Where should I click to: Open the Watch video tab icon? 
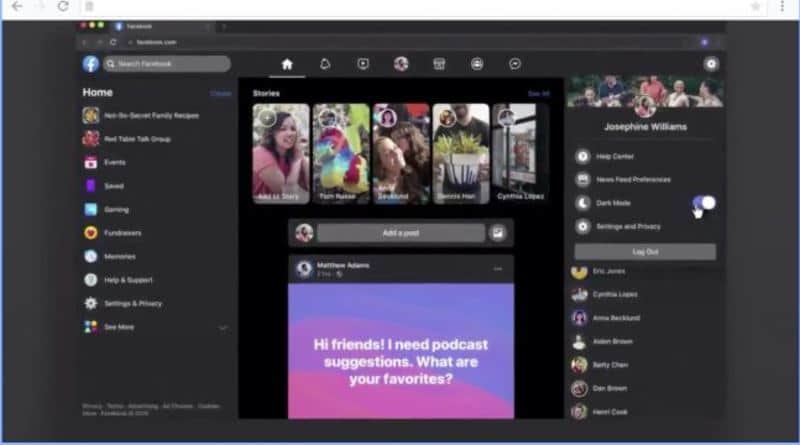(x=363, y=64)
